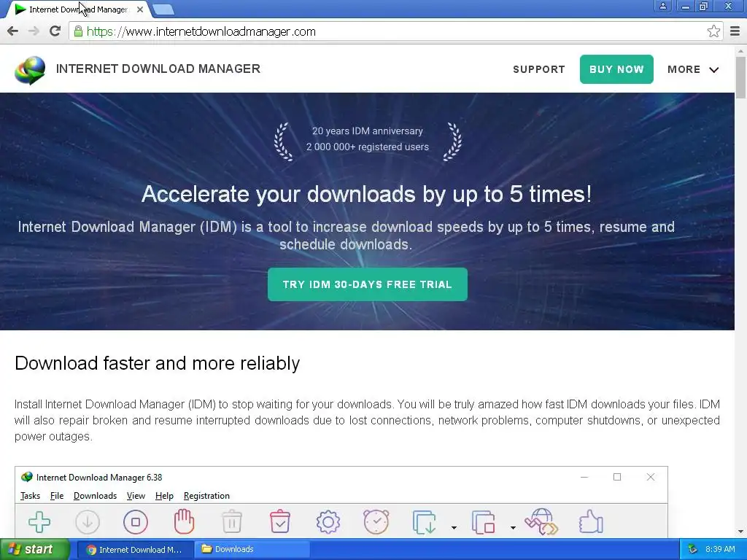The width and height of the screenshot is (747, 560).
Task: Click the Stop All hand icon
Action: [184, 521]
